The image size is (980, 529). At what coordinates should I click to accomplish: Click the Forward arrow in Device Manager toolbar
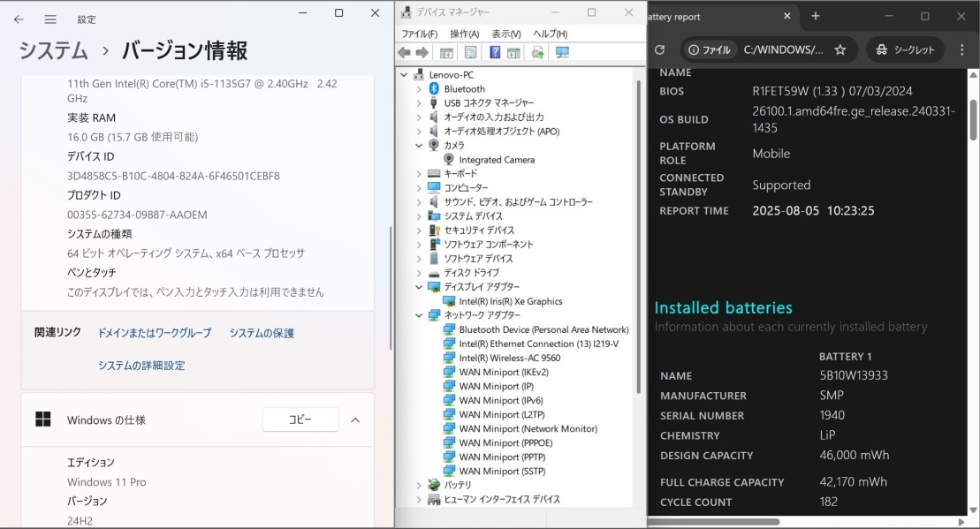[422, 52]
